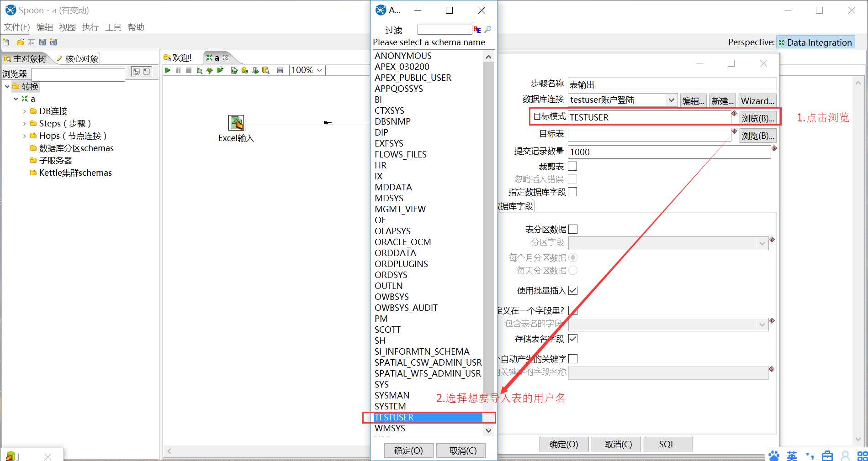Click the explore repository icon in main toolbar
Screen dimensions: 868x461
coord(32,42)
